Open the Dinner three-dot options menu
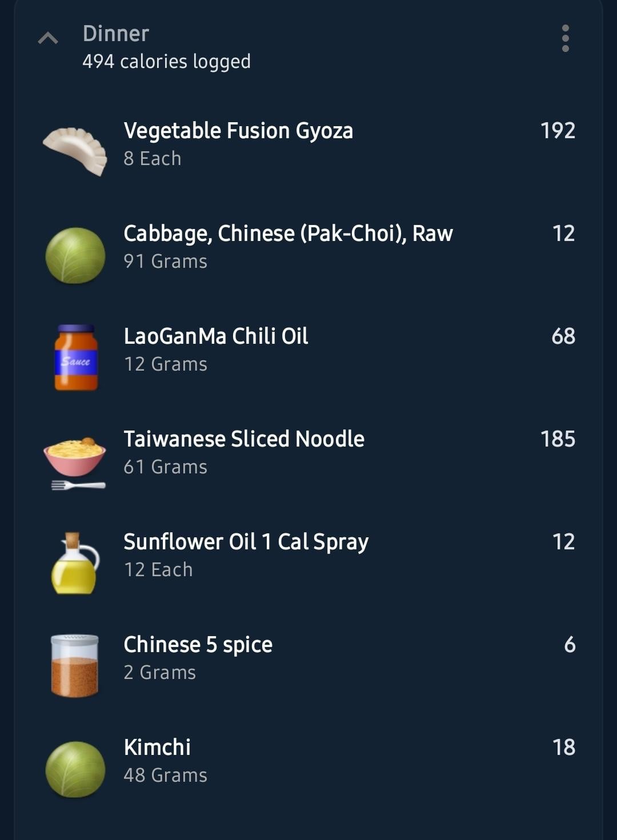The image size is (617, 840). pyautogui.click(x=565, y=38)
